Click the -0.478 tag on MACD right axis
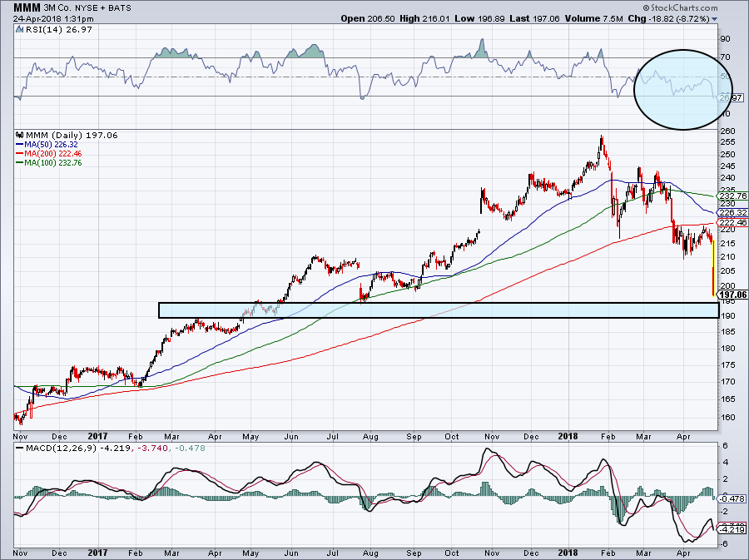This screenshot has width=749, height=560. pos(732,498)
